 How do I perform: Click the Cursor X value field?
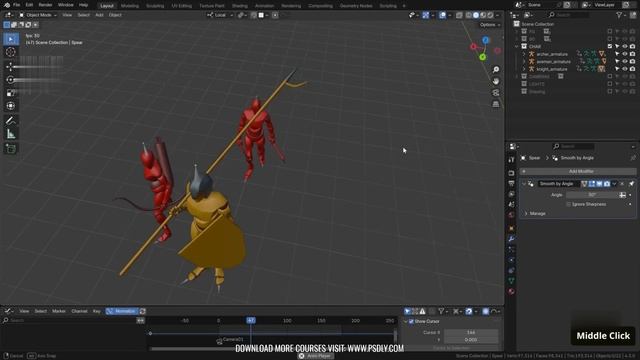click(x=471, y=333)
